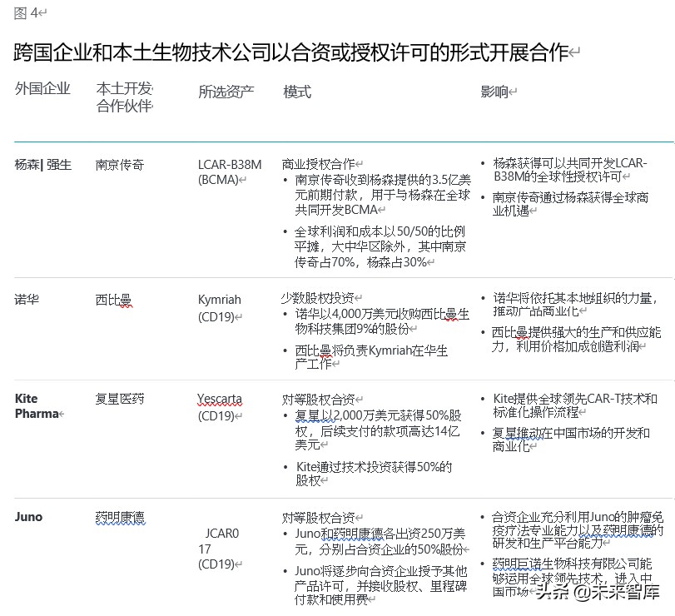675x616 pixels.
Task: Click the 南京传奇 partner name
Action: (118, 164)
